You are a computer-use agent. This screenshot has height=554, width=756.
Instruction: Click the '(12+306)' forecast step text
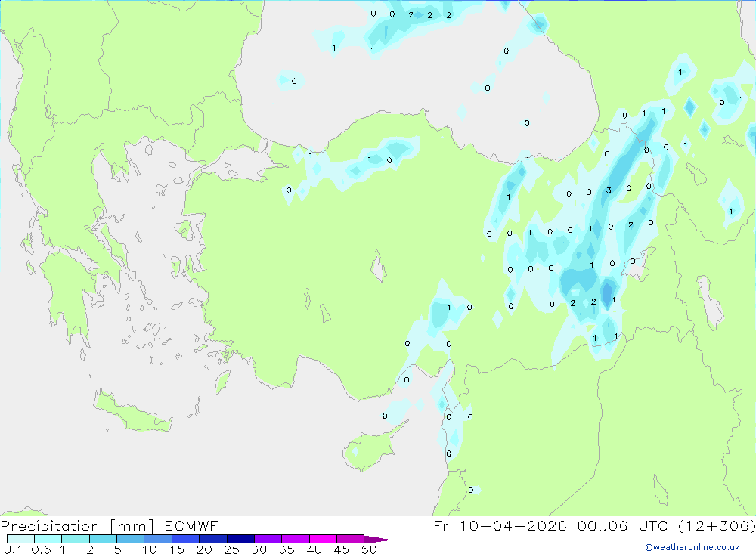pos(717,525)
